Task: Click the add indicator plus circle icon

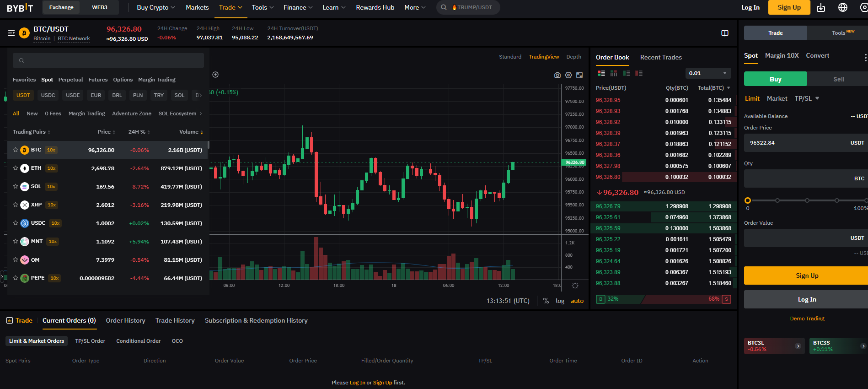Action: click(x=215, y=75)
